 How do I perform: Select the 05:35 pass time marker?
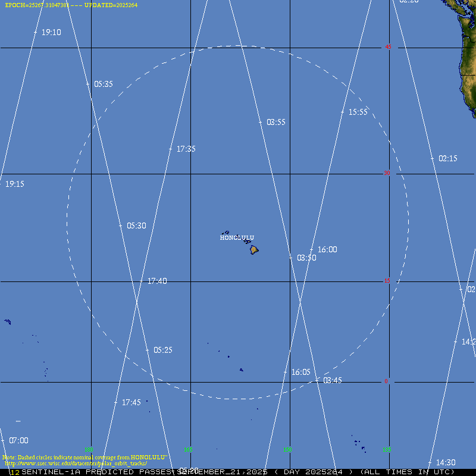(x=103, y=84)
